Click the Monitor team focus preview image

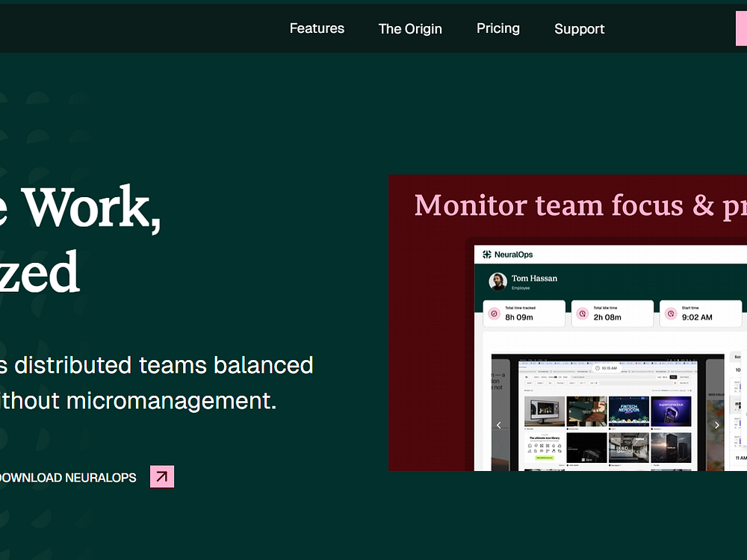[x=568, y=323]
